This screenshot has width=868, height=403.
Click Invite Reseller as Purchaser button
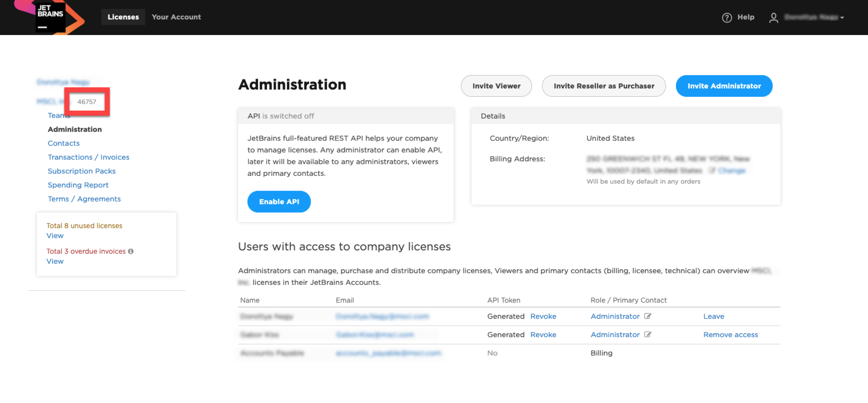(x=604, y=86)
